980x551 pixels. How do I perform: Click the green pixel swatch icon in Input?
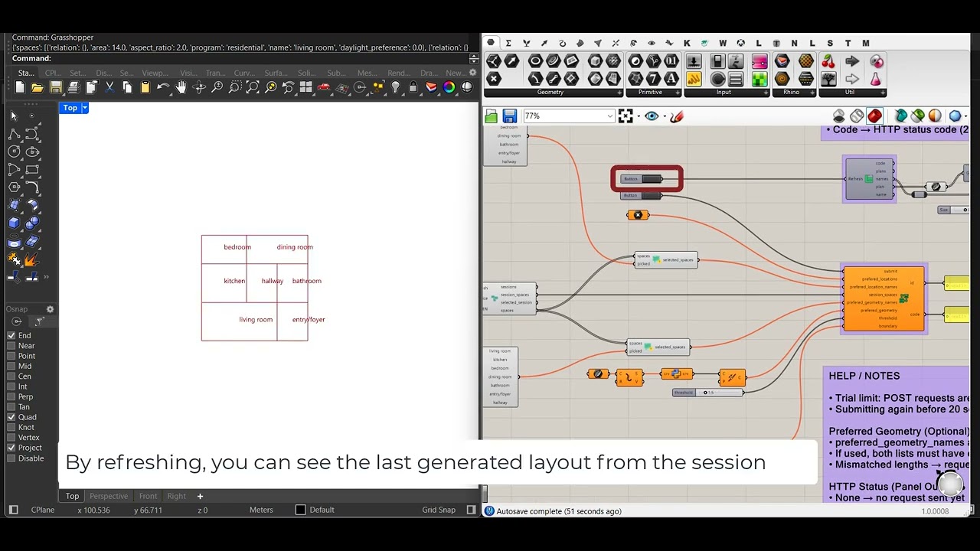(x=759, y=79)
